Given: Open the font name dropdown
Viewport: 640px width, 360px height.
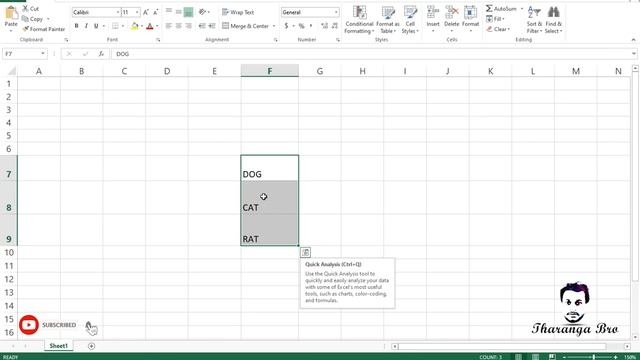Looking at the screenshot, I should pos(118,13).
